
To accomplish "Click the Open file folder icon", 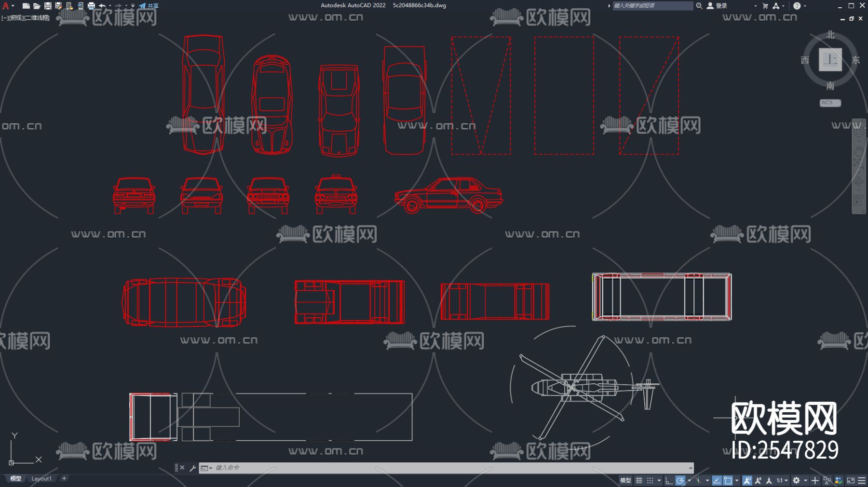I will click(x=37, y=6).
